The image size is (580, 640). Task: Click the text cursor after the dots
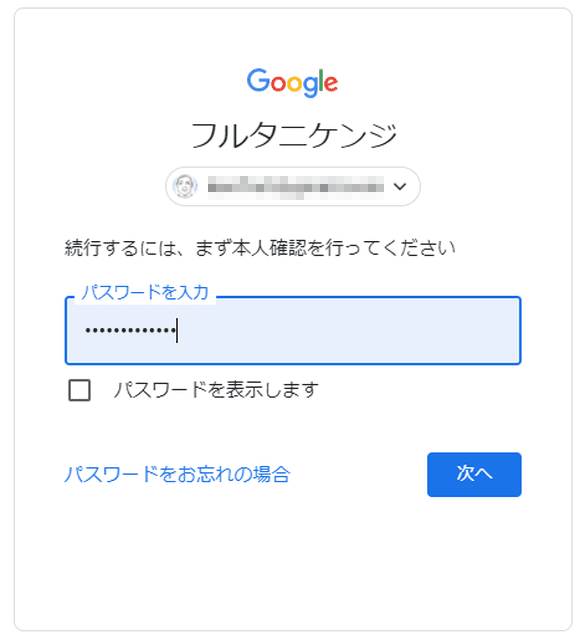(177, 330)
